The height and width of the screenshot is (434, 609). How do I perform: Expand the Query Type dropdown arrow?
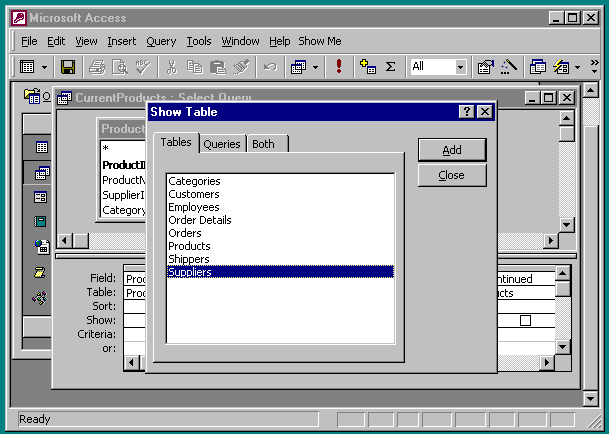tap(316, 67)
